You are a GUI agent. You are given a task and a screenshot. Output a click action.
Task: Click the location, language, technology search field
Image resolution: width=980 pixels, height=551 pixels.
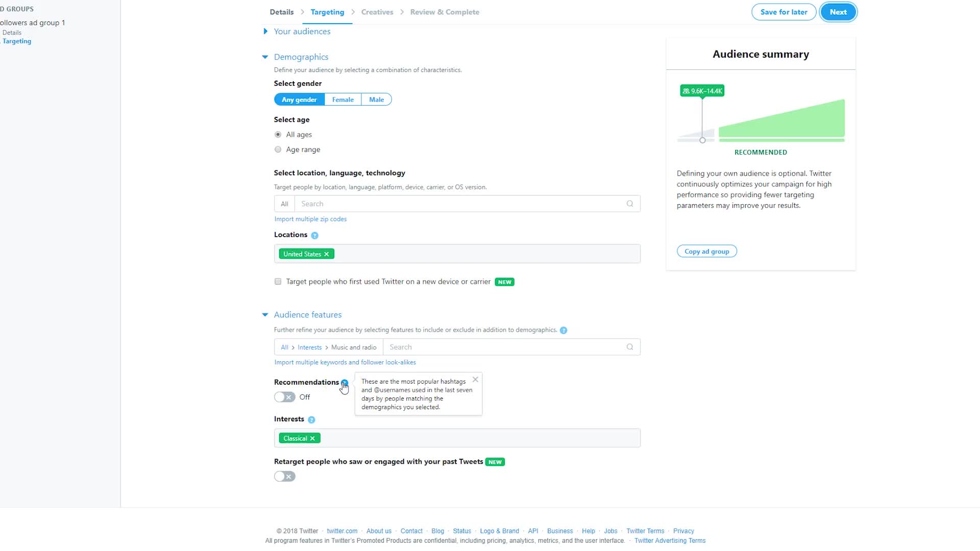(x=459, y=204)
